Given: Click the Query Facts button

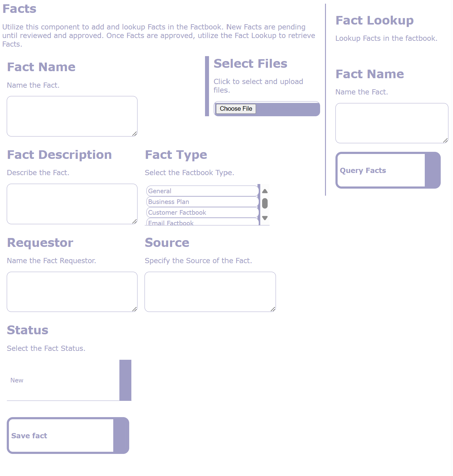Looking at the screenshot, I should pos(388,170).
